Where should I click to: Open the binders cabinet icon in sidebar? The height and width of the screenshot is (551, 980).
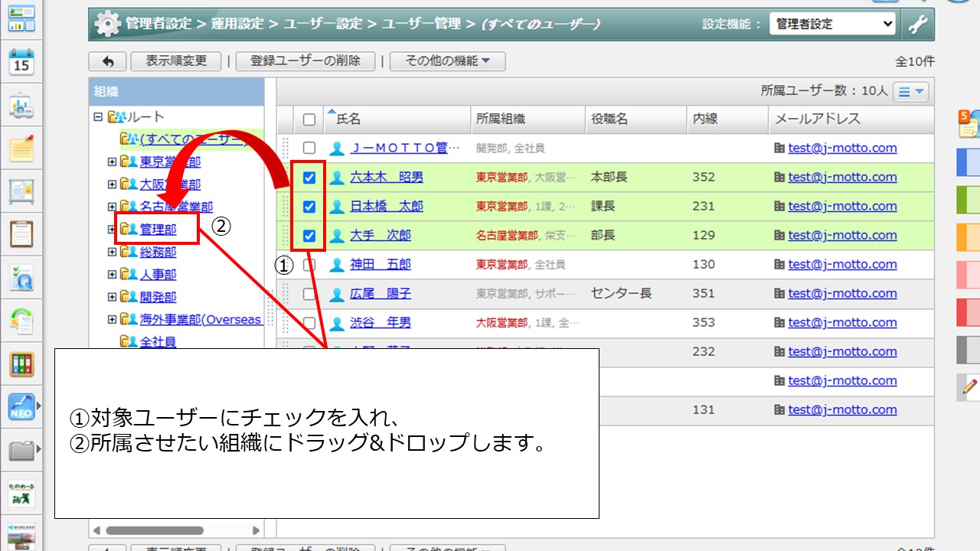coord(21,364)
